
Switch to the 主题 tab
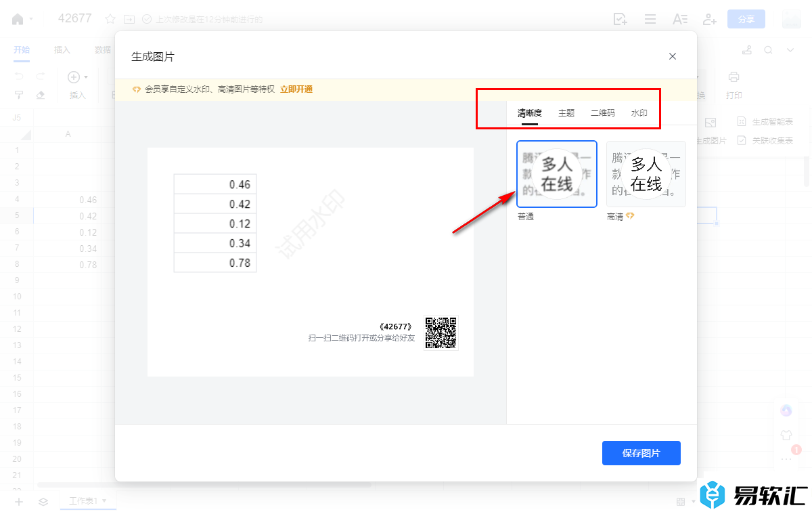[x=566, y=113]
